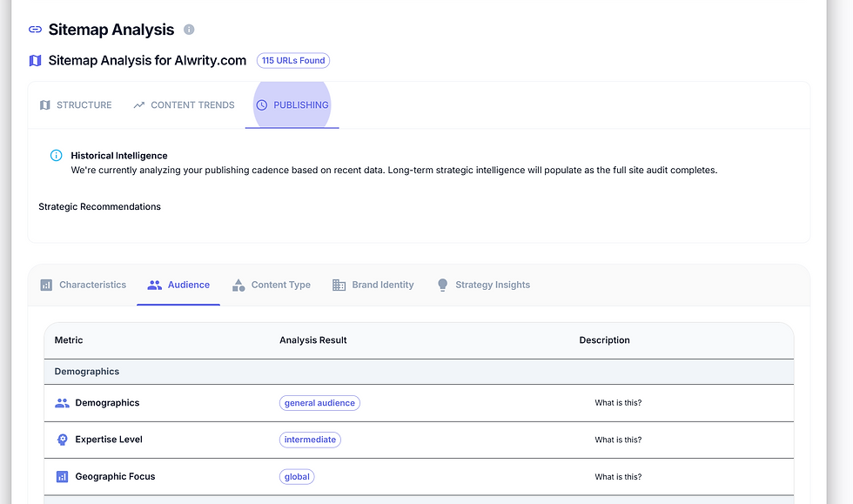
Task: Click the Description column header
Action: pyautogui.click(x=604, y=340)
